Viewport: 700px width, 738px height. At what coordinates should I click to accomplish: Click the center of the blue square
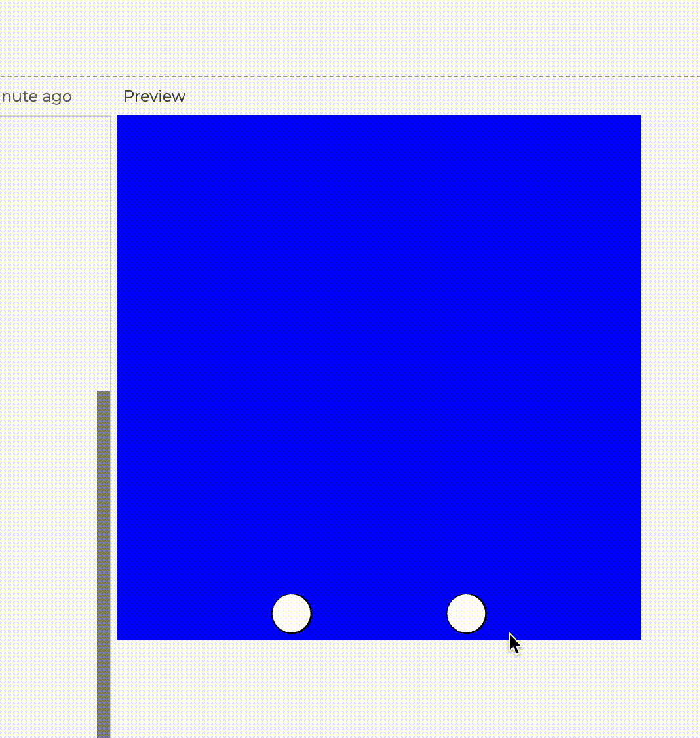click(379, 377)
